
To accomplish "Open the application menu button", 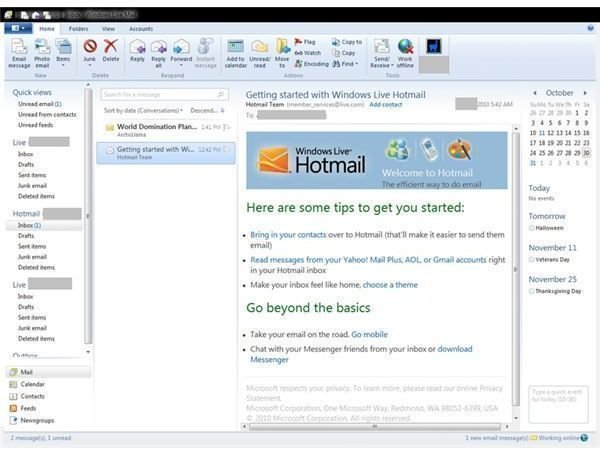I will tap(18, 28).
